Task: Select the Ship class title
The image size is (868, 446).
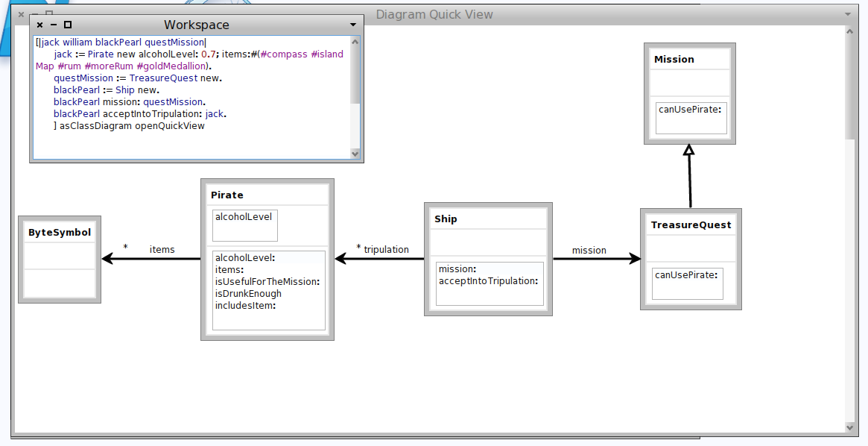Action: point(446,219)
